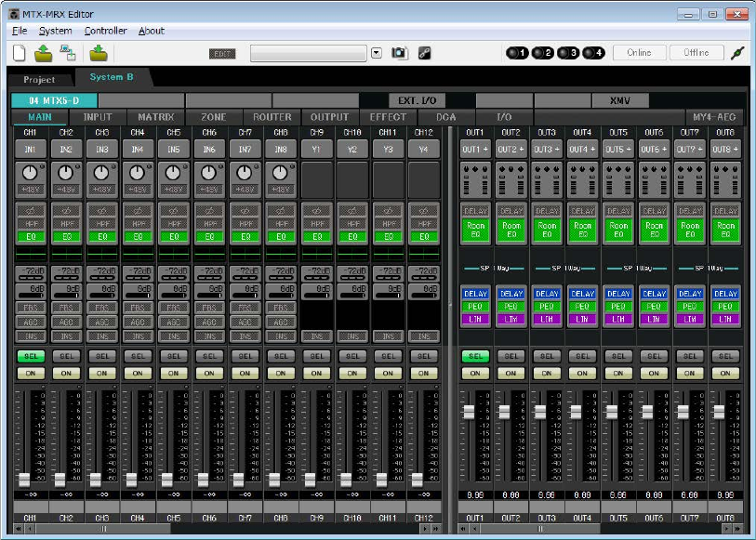This screenshot has height=540, width=756.
Task: Toggle the CH1 ON button
Action: click(x=31, y=373)
